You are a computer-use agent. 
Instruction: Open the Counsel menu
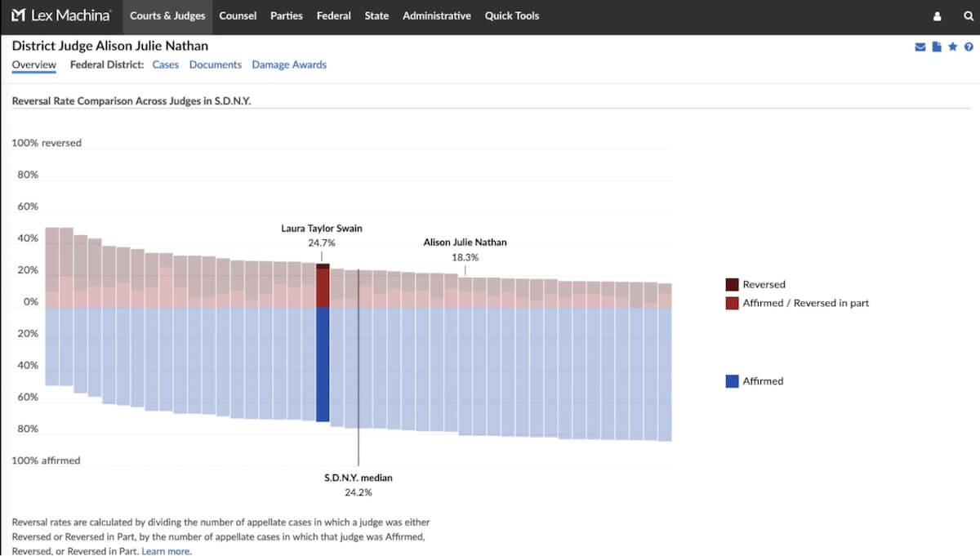tap(238, 16)
